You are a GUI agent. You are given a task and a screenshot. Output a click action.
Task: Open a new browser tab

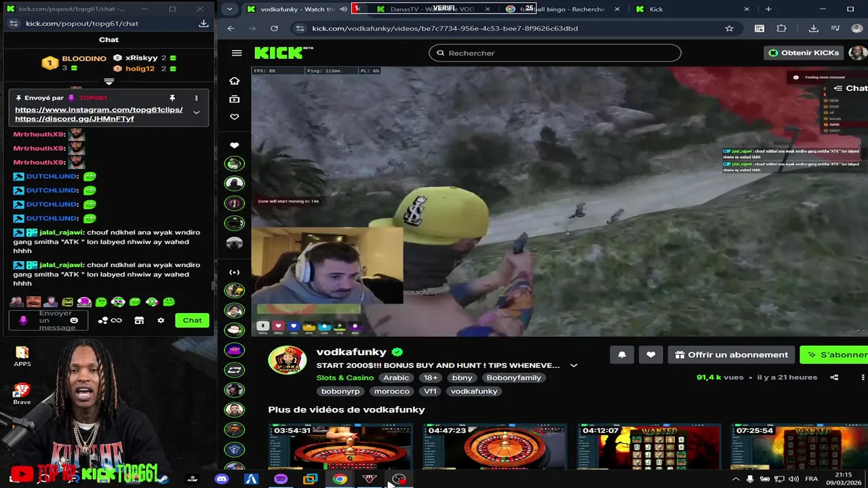click(x=768, y=9)
